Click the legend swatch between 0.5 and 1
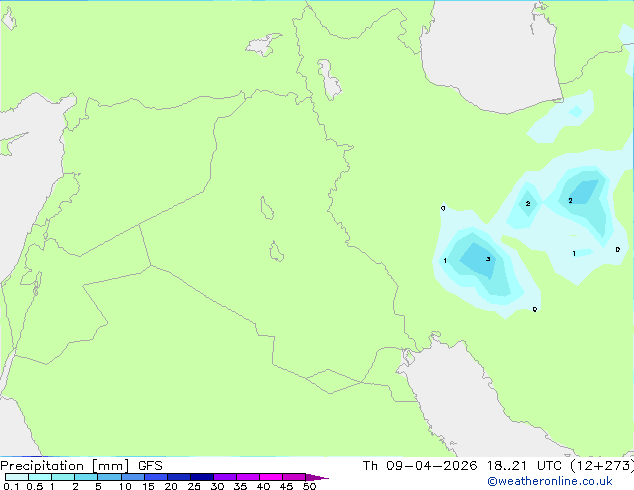Screen dimensions: 634x490 pyautogui.click(x=40, y=477)
